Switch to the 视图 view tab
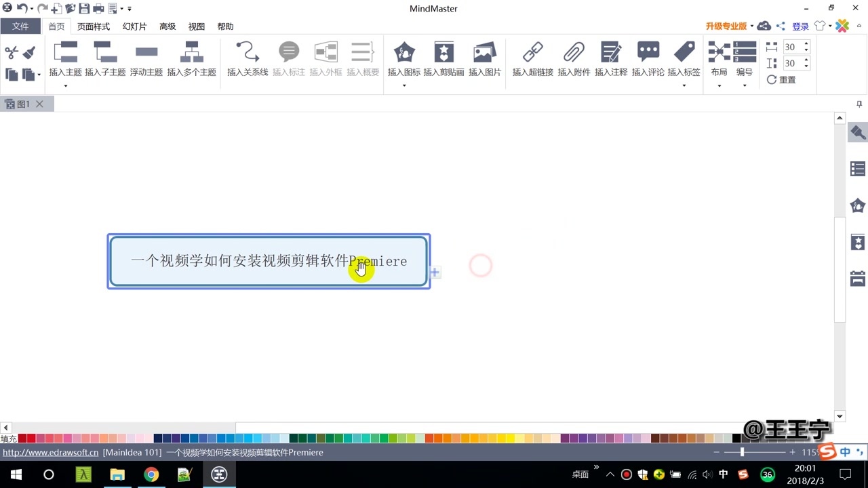Image resolution: width=868 pixels, height=488 pixels. (x=197, y=26)
